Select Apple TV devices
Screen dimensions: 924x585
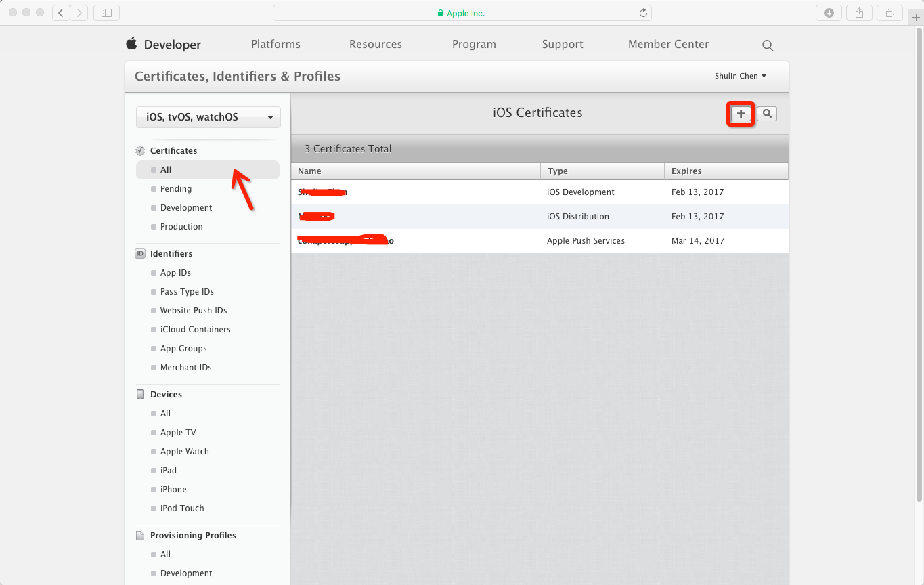click(x=178, y=433)
